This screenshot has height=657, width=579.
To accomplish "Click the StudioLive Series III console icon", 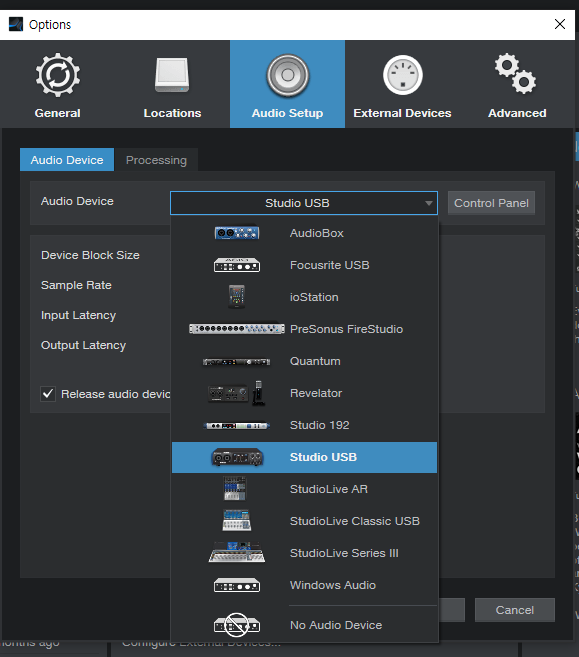I will [237, 552].
